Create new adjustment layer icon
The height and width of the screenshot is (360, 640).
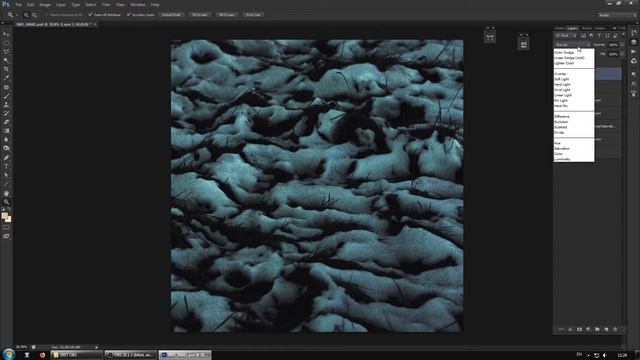(588, 329)
